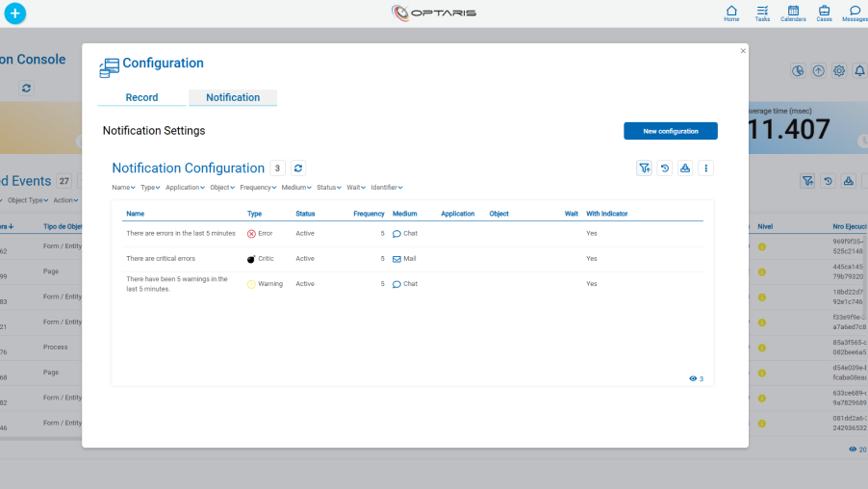Viewport: 868px width, 489px height.
Task: Sort by the Type column header
Action: point(254,214)
